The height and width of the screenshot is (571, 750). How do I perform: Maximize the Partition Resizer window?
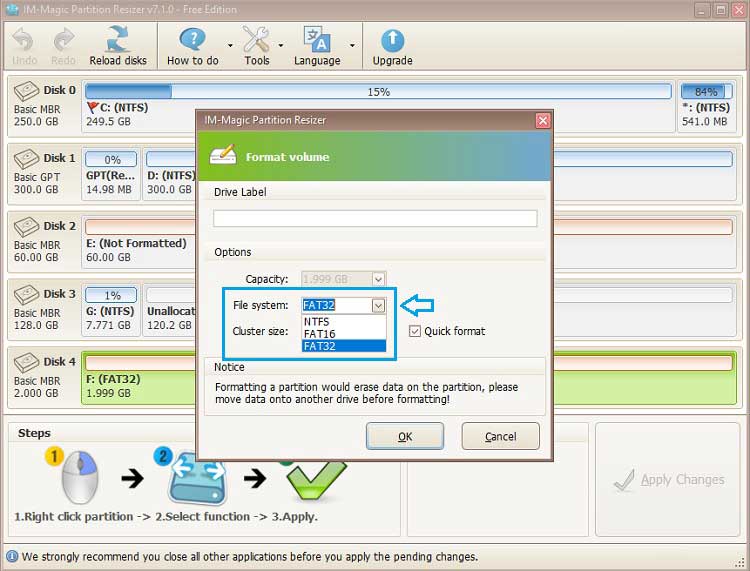(720, 10)
